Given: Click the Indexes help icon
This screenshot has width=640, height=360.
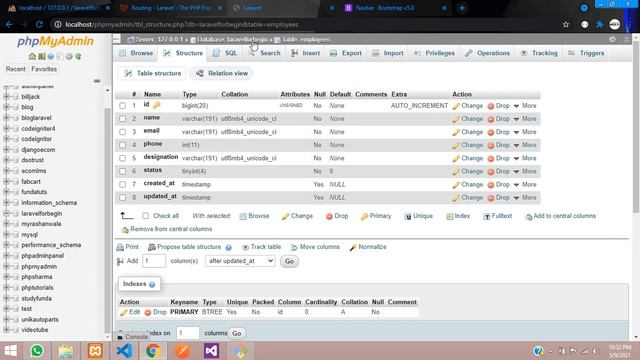Looking at the screenshot, I should click(152, 284).
